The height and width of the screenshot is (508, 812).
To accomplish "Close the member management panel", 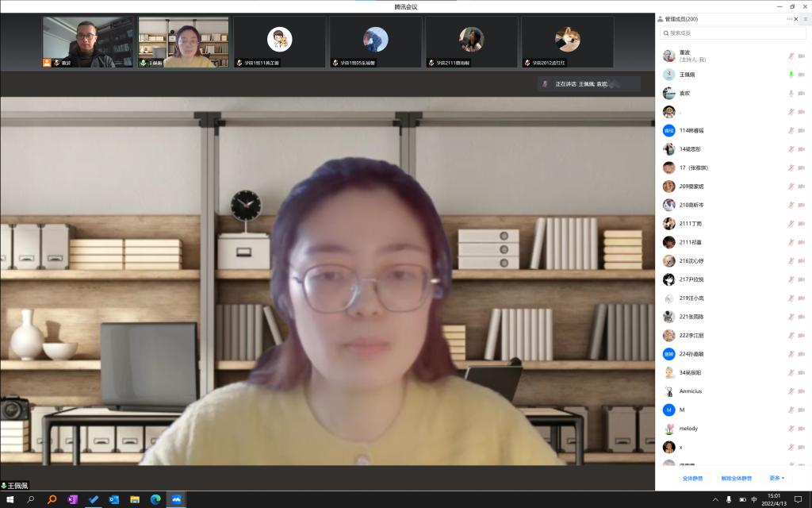I will [x=795, y=18].
